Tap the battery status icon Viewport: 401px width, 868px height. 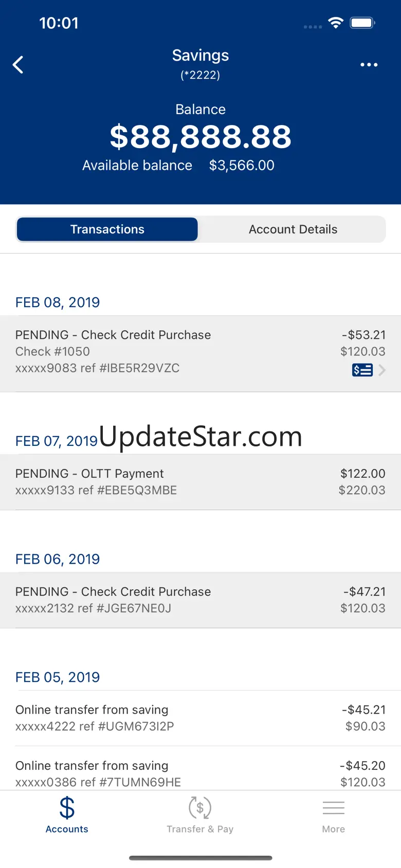pyautogui.click(x=362, y=23)
